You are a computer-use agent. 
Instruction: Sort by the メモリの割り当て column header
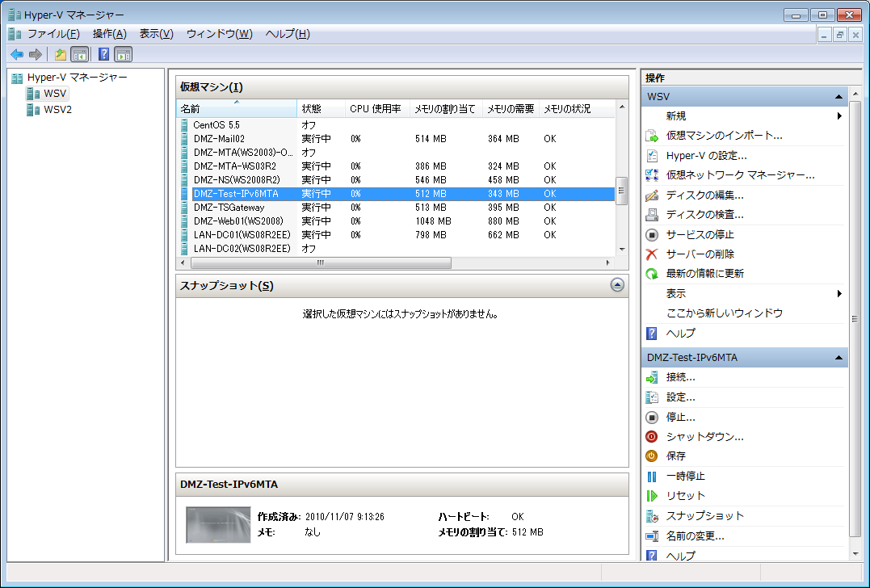[446, 109]
